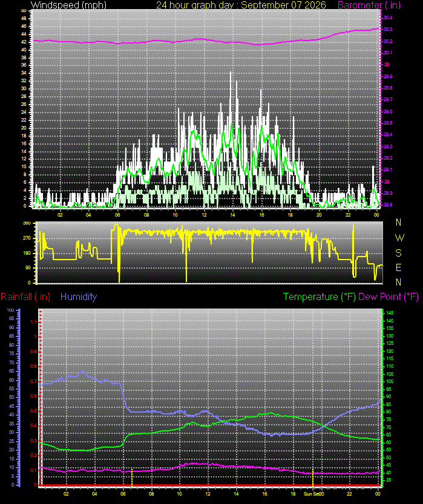The height and width of the screenshot is (504, 423).
Task: Click the '06' hour label under the windspeed graph
Action: 117,215
